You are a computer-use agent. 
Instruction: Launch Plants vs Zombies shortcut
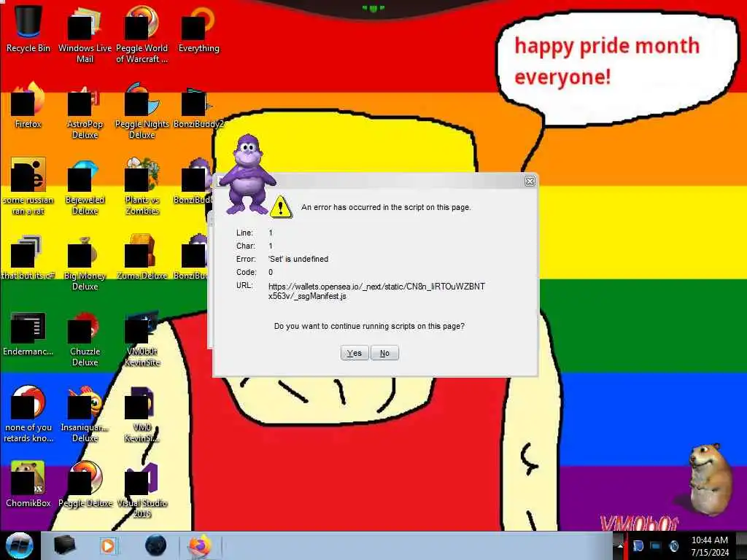coord(142,186)
